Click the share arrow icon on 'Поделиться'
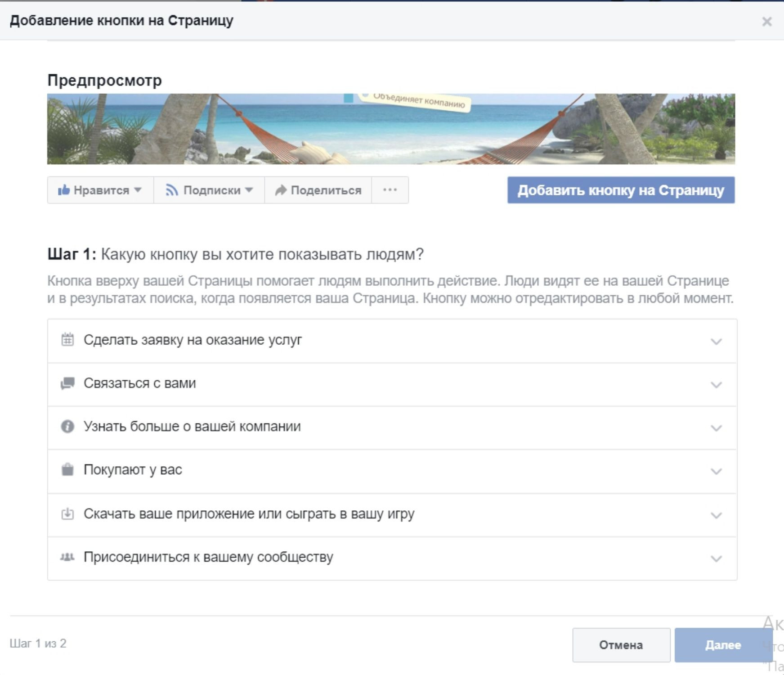Screen dimensions: 784x675 (281, 190)
